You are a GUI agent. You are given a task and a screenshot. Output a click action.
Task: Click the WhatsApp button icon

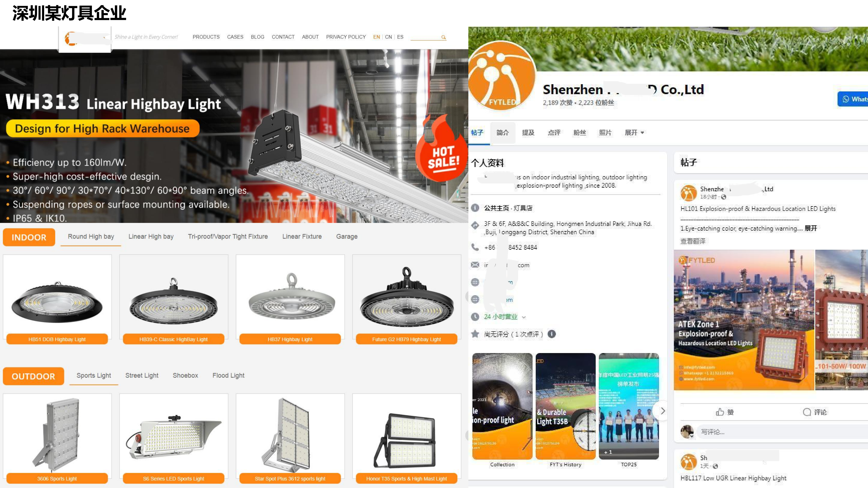(845, 99)
